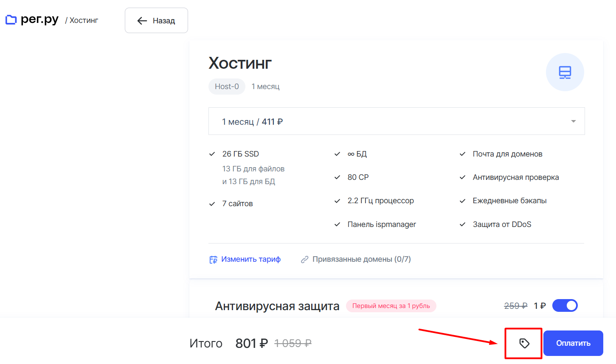Click the tariff change ruble icon

(x=213, y=259)
